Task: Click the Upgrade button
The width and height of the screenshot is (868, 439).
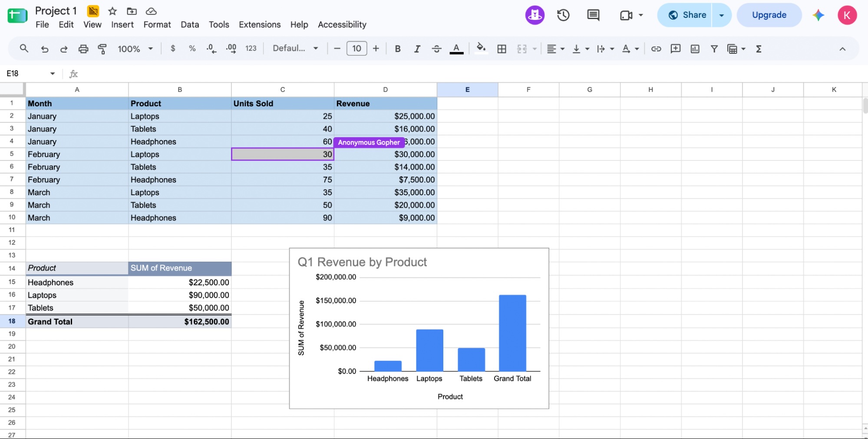Action: [769, 15]
